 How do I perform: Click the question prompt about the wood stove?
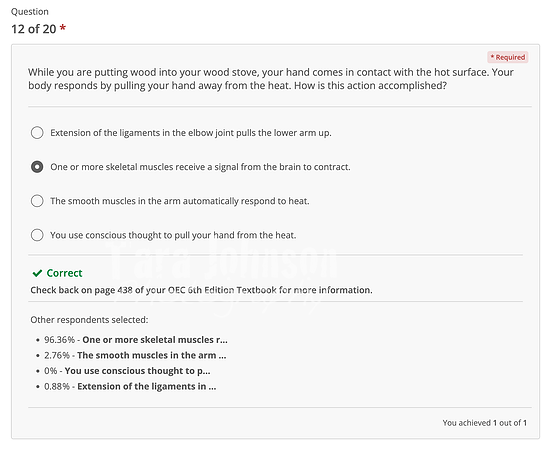271,79
